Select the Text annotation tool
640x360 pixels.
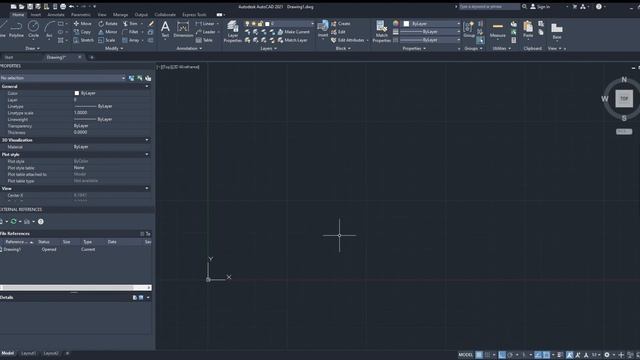(x=165, y=29)
